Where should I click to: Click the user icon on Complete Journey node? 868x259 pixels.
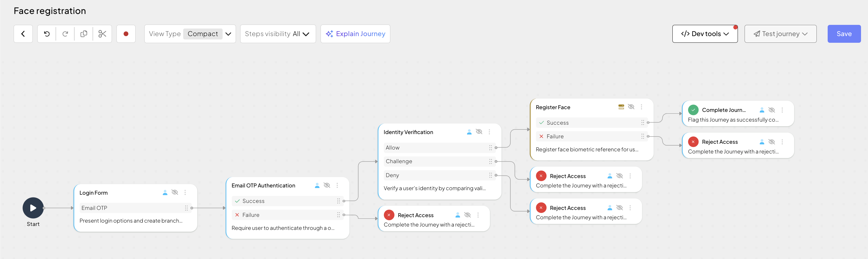click(x=762, y=110)
